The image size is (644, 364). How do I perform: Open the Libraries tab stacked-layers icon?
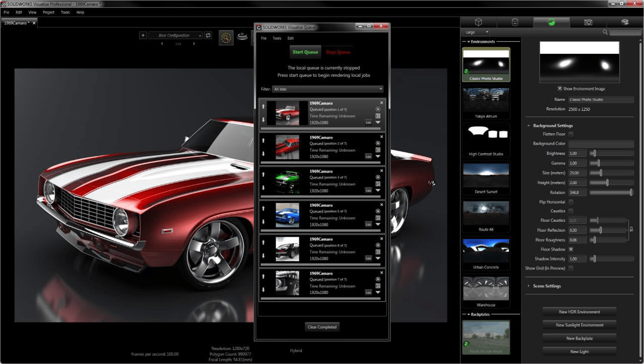(x=625, y=22)
